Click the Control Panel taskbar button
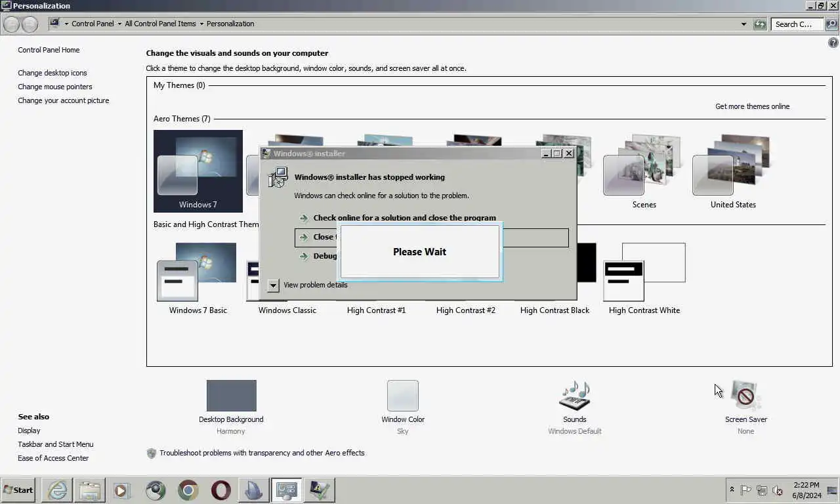The height and width of the screenshot is (504, 840). point(287,490)
